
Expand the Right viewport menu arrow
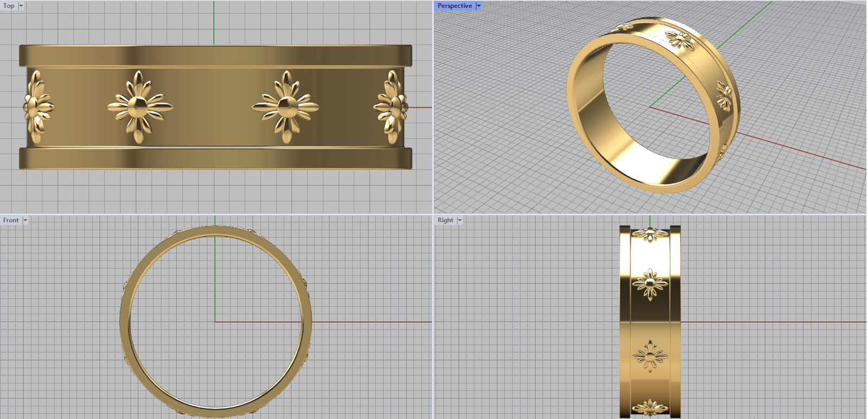[459, 220]
